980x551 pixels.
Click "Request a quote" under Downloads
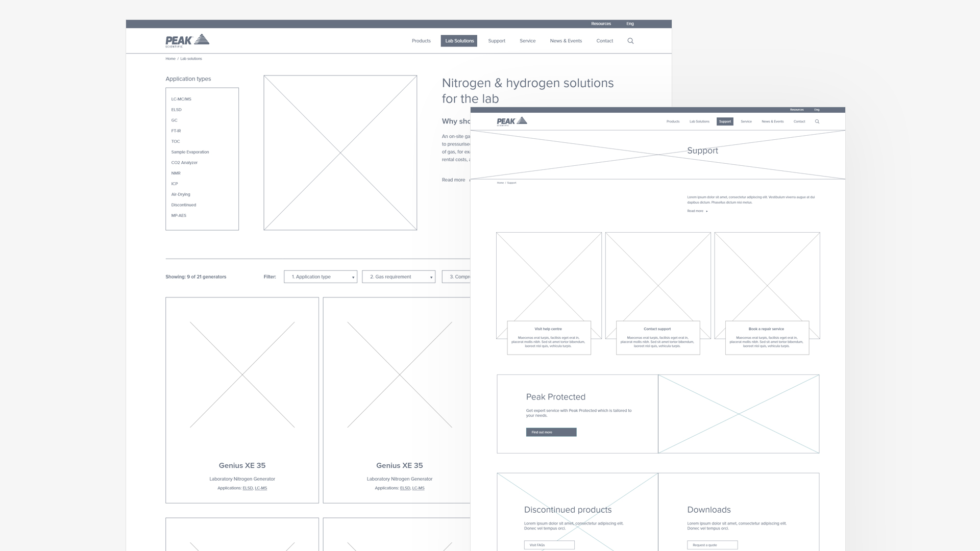pos(712,545)
